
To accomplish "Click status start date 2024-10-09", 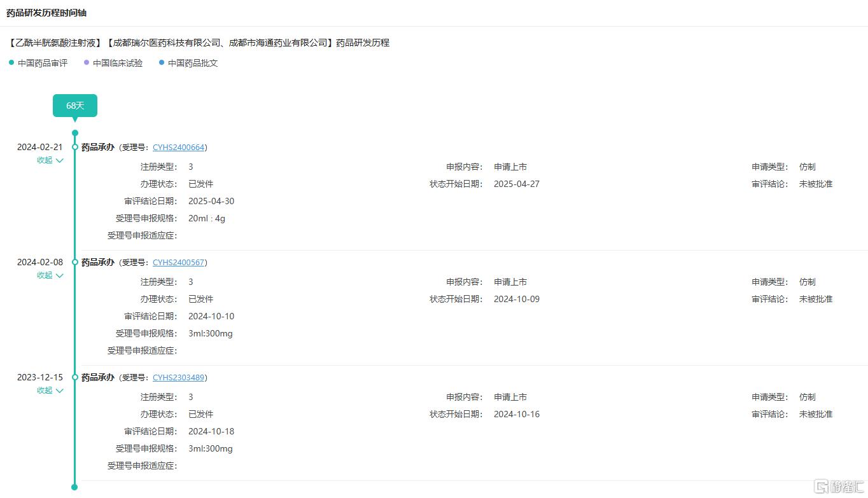I will [x=517, y=299].
